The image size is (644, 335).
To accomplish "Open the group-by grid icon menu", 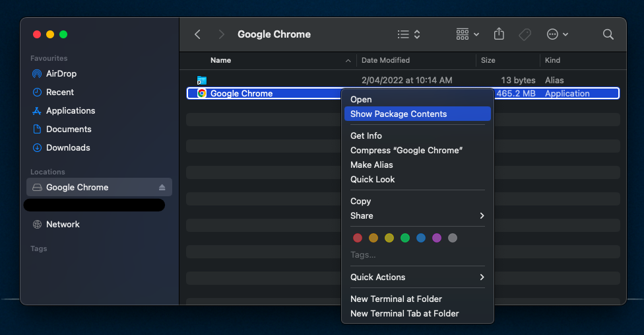I will (x=463, y=34).
